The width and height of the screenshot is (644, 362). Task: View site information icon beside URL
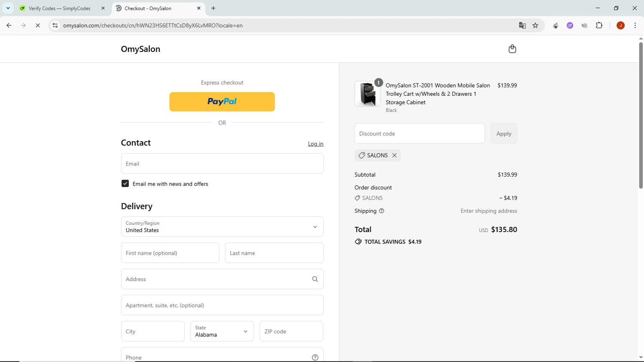coord(55,25)
